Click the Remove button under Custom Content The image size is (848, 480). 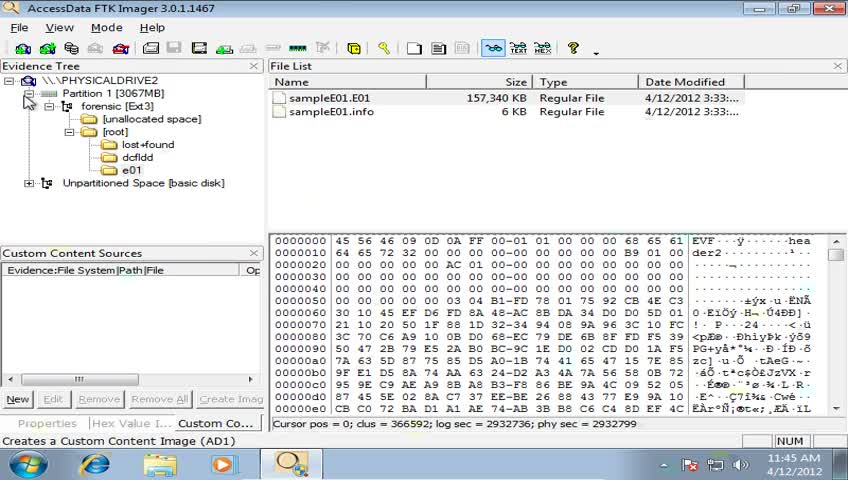pyautogui.click(x=99, y=399)
